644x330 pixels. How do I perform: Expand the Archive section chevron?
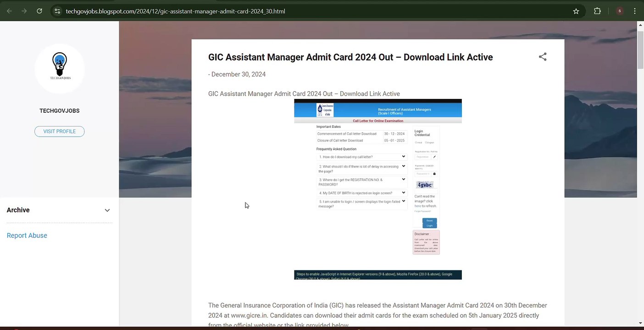(107, 210)
